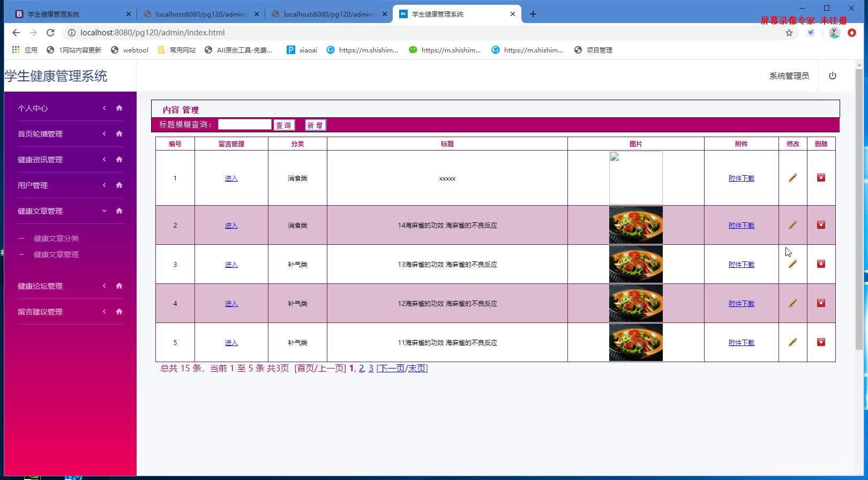
Task: Click home icon beside 健康文章管理
Action: tap(119, 211)
